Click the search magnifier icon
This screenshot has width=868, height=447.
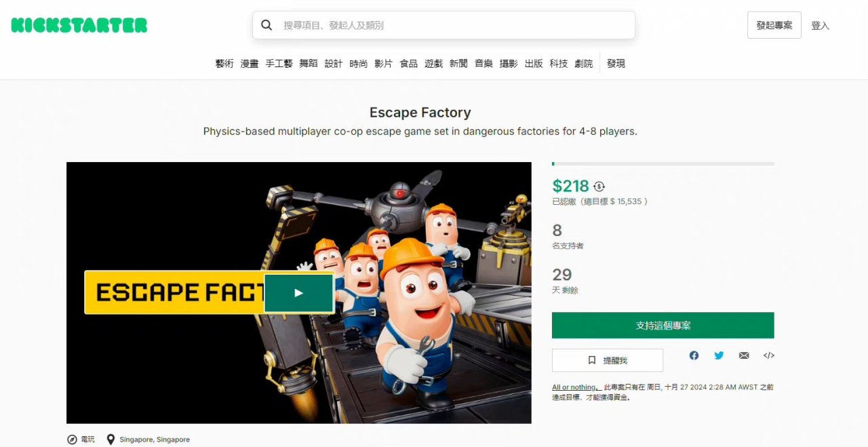(267, 25)
